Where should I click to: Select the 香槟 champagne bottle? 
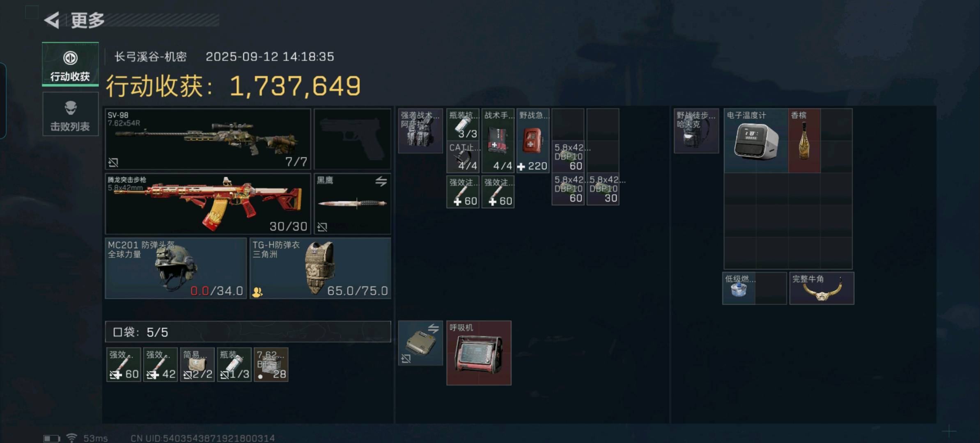click(x=804, y=141)
